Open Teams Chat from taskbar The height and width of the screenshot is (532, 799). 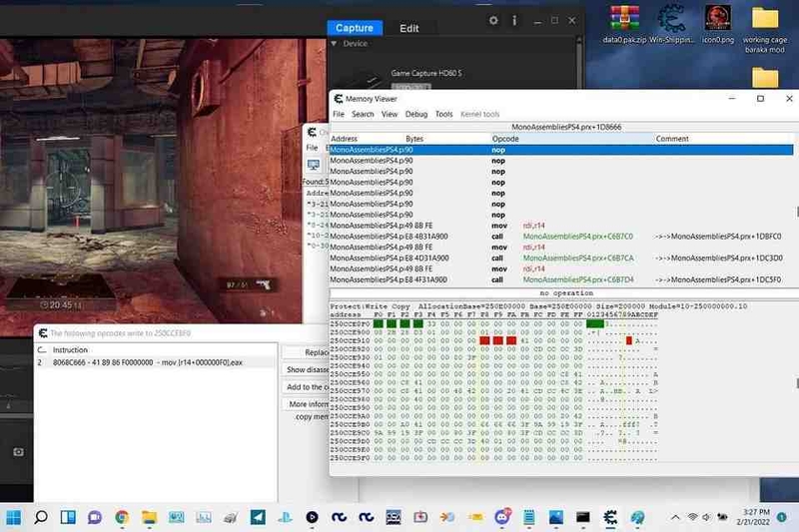pyautogui.click(x=95, y=518)
